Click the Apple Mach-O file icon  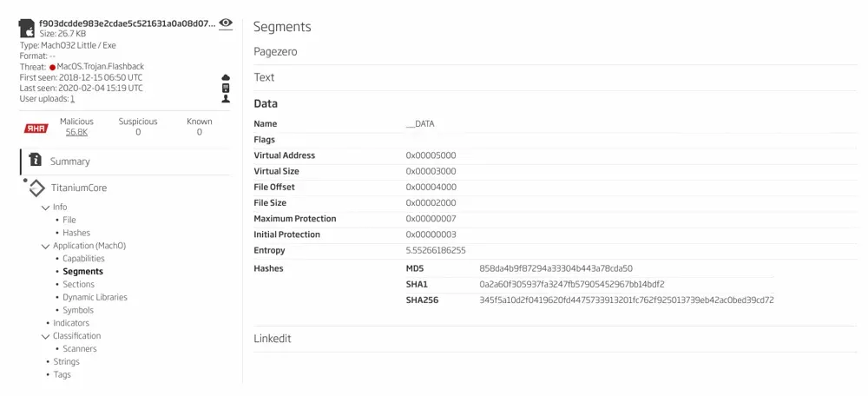[x=27, y=28]
